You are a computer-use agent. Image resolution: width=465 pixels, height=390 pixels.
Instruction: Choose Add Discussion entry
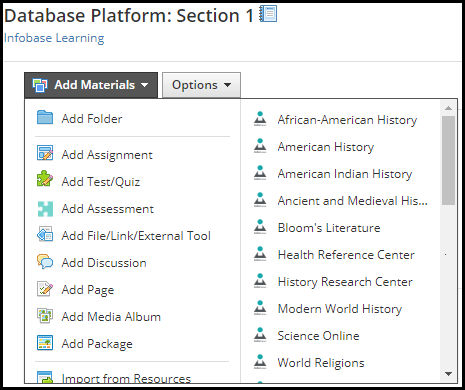click(x=104, y=263)
